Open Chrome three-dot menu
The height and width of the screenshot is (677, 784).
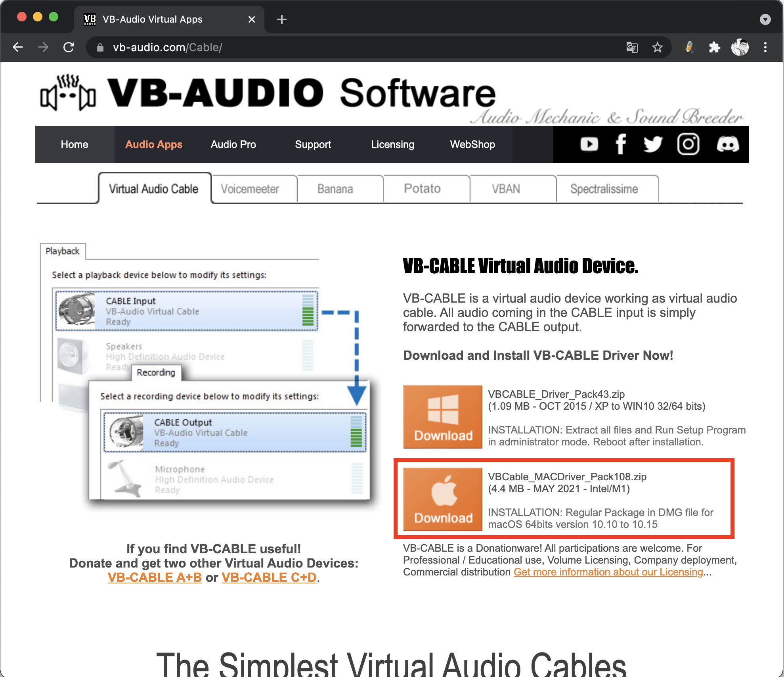point(765,48)
